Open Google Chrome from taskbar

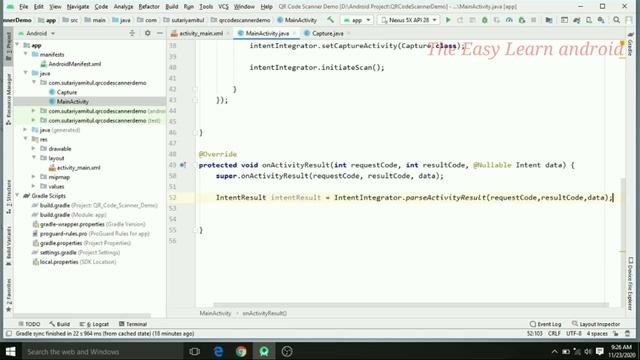241,351
